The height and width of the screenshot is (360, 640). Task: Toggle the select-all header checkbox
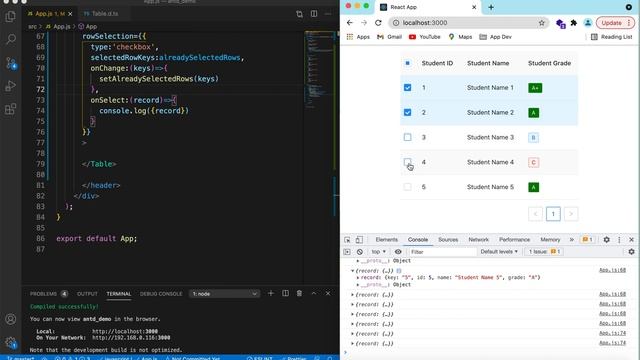coord(407,63)
